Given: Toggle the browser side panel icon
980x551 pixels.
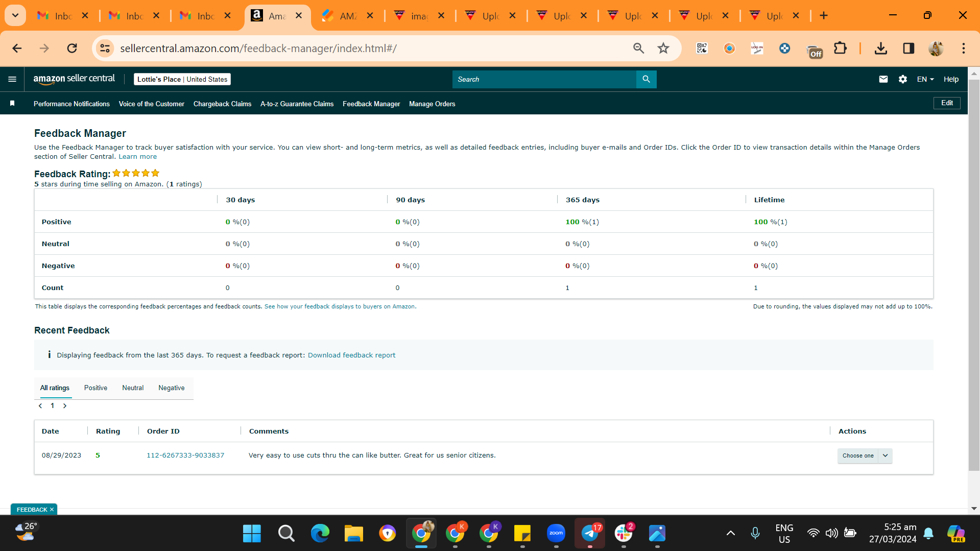Looking at the screenshot, I should pyautogui.click(x=908, y=49).
